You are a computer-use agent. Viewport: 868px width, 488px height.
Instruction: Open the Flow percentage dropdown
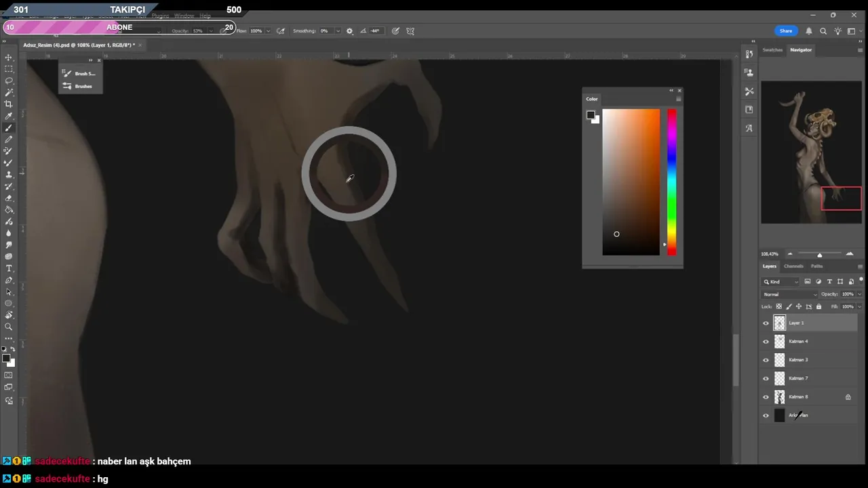click(268, 30)
